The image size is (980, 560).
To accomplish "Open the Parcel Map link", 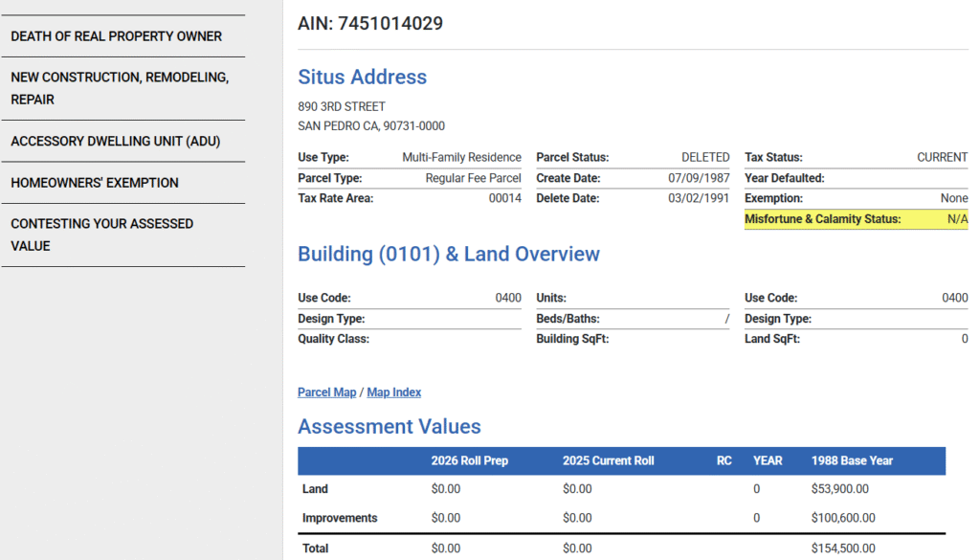I will 327,392.
